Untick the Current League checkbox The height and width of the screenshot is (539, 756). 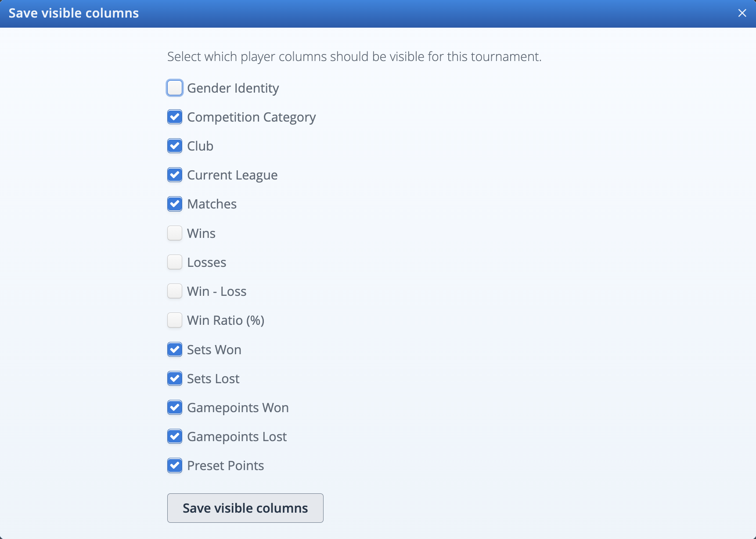pyautogui.click(x=175, y=175)
